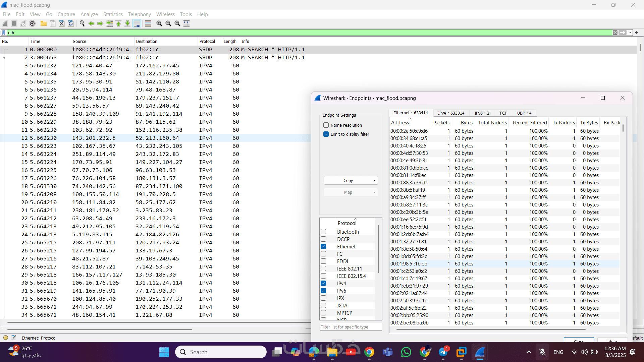The image size is (644, 362).
Task: Open the Statistics menu
Action: [x=113, y=14]
